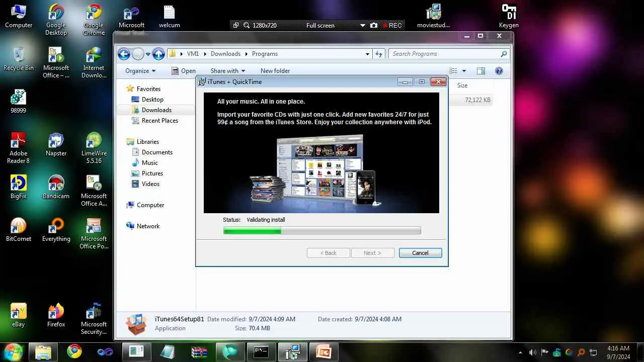Viewport: 644px width, 362px height.
Task: Open Explorer help icon
Action: click(x=499, y=71)
